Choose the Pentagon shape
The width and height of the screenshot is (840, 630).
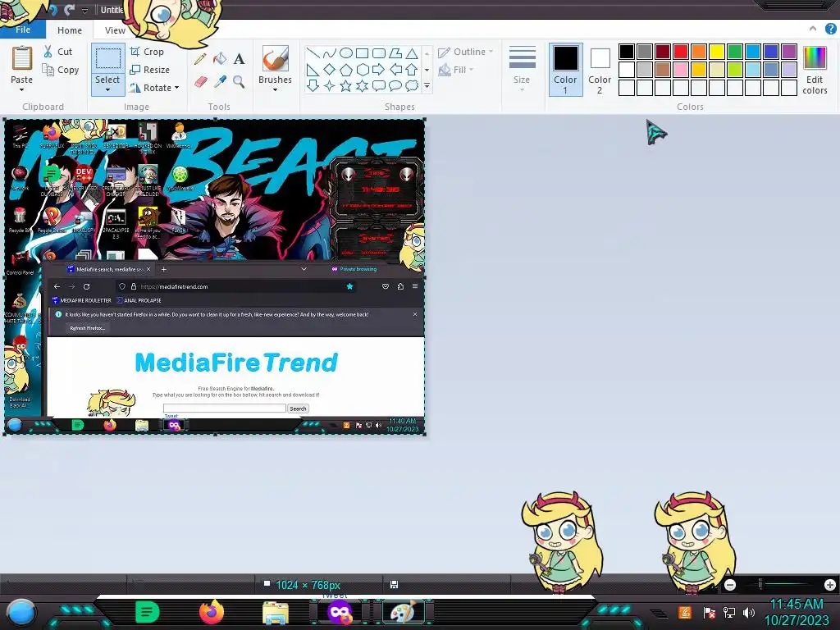click(x=346, y=70)
